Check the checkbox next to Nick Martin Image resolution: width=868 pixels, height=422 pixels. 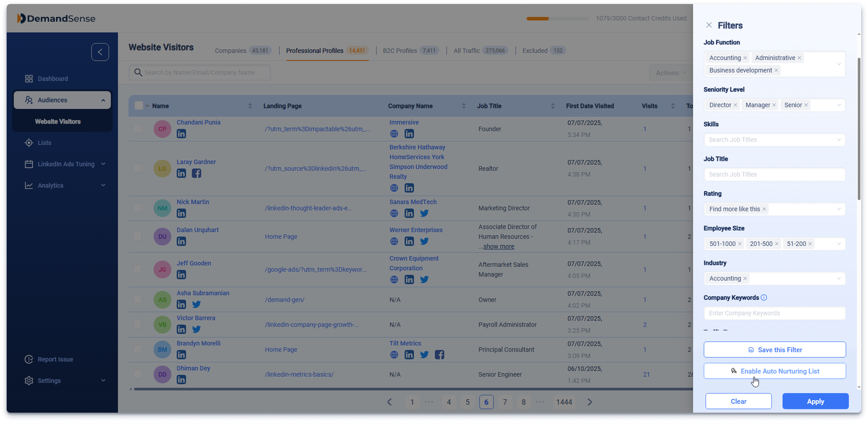(138, 208)
